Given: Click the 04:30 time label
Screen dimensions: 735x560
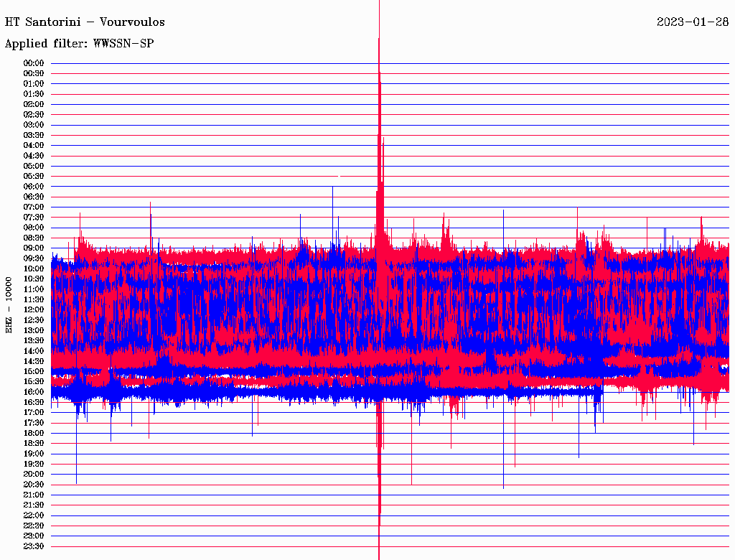Looking at the screenshot, I should click(34, 156).
